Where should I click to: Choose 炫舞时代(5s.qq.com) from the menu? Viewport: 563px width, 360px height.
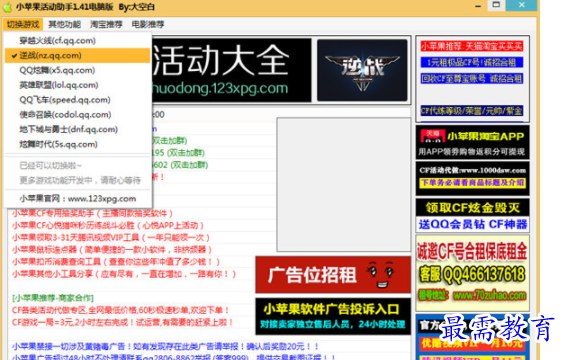pyautogui.click(x=77, y=144)
